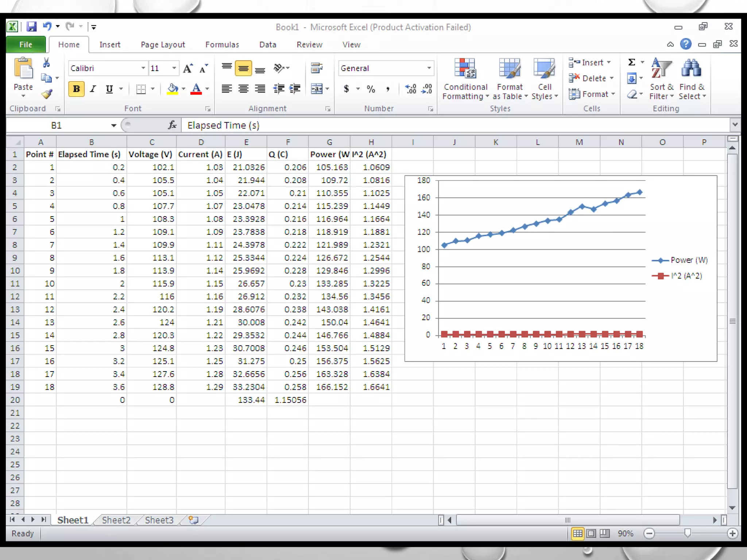Click the Wrap Text icon
This screenshot has height=560, width=747.
coord(316,68)
